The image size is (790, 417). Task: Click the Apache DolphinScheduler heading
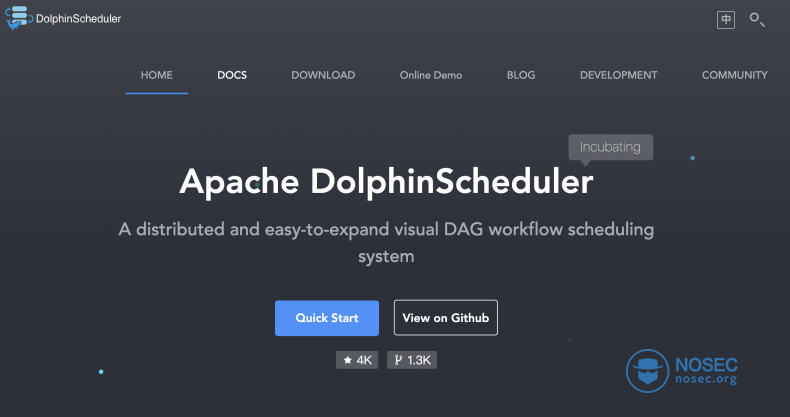pyautogui.click(x=386, y=181)
